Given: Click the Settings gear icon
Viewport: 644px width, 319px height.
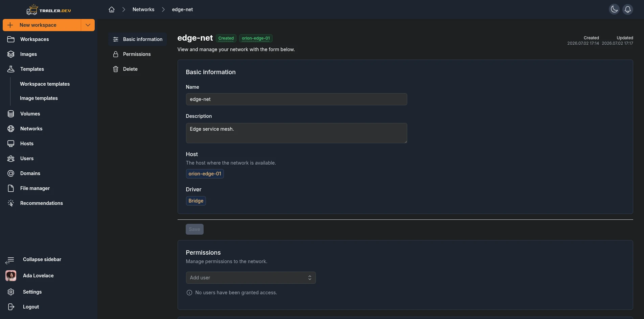Looking at the screenshot, I should coord(11,292).
